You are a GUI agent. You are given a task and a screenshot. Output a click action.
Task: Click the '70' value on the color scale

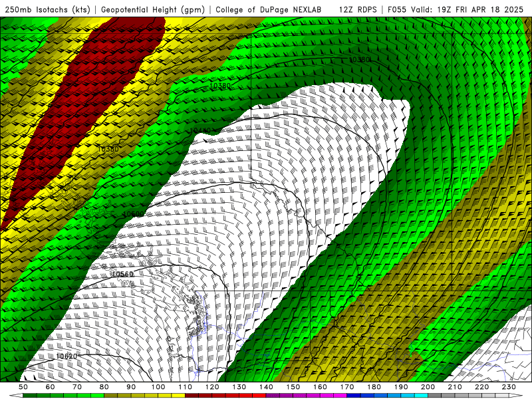tap(77, 387)
